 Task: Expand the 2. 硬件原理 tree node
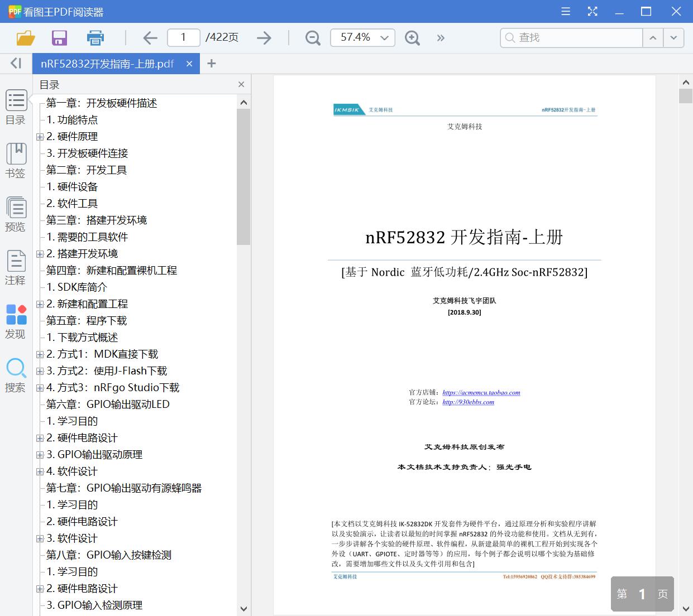(x=39, y=137)
